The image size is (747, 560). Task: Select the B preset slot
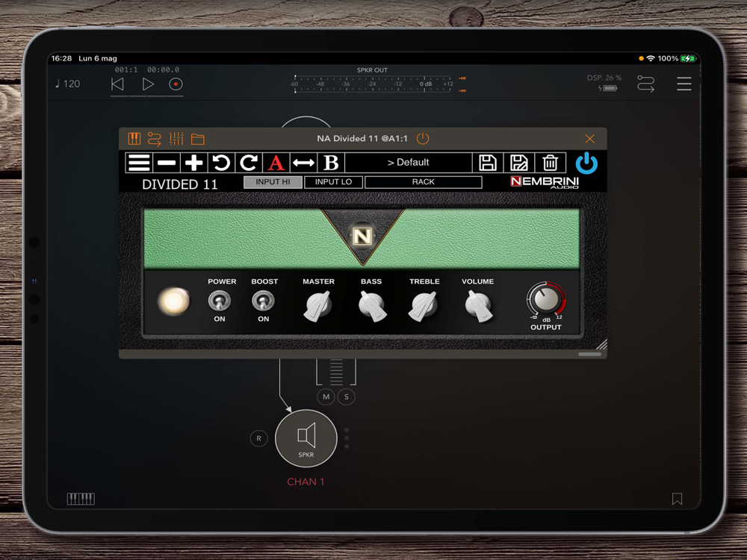tap(331, 162)
